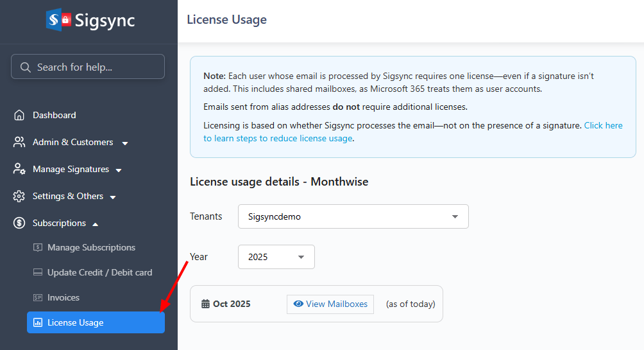This screenshot has height=350, width=644.
Task: Click the View Mailboxes button
Action: click(330, 304)
